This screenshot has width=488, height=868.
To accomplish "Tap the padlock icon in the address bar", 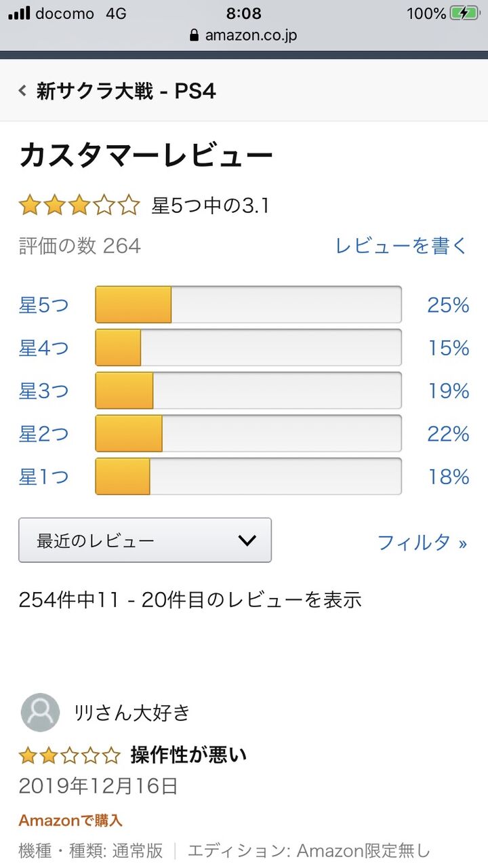I will (x=195, y=35).
